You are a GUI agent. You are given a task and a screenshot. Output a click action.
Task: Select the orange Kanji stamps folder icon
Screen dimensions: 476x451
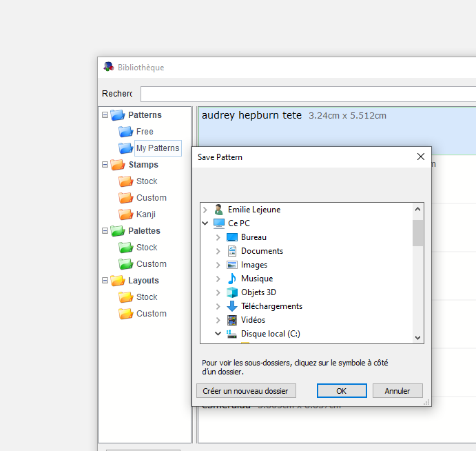click(125, 214)
